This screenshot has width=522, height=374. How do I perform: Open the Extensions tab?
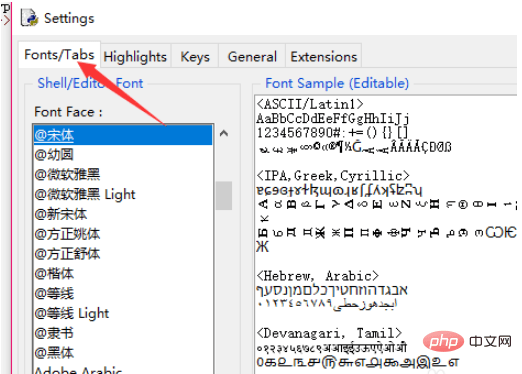tap(324, 56)
